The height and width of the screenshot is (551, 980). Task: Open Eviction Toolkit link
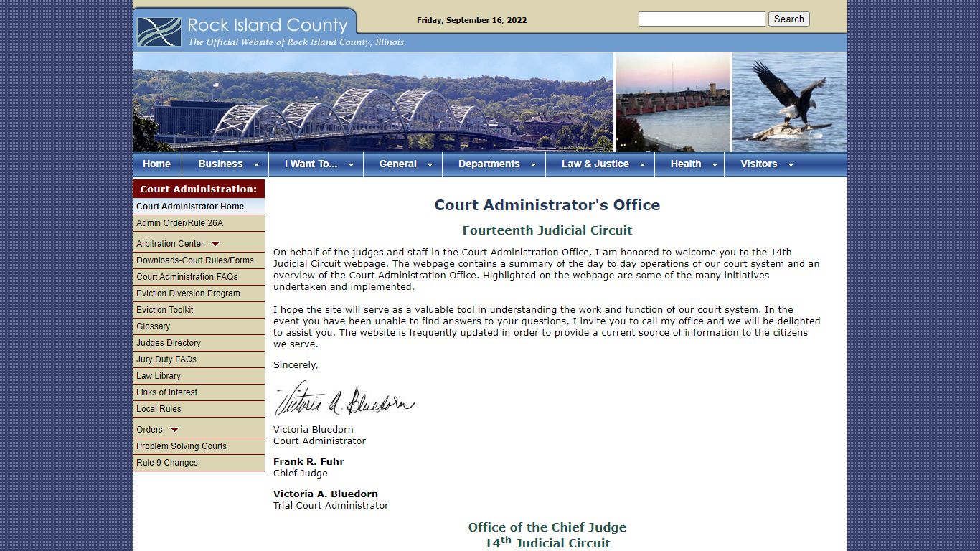point(199,310)
